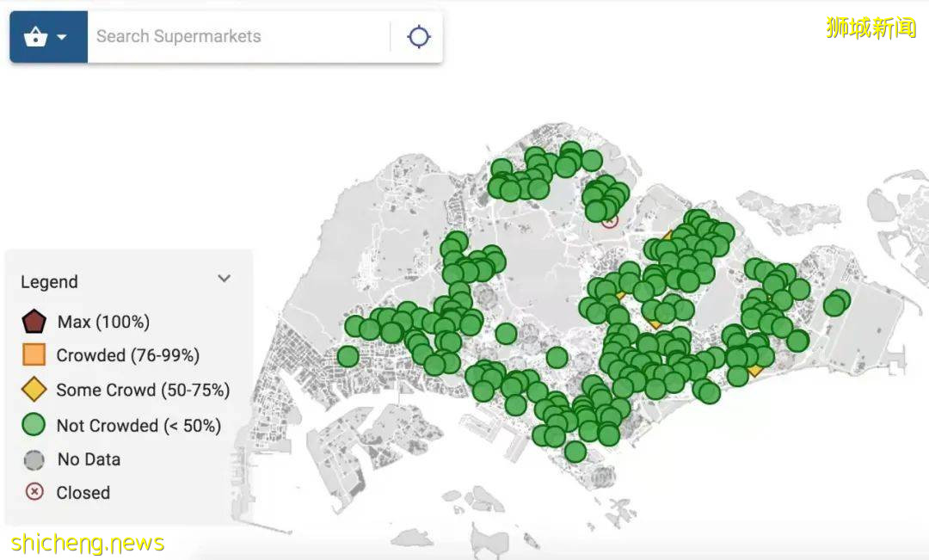Click the shicheng.news watermark link
Viewport: 929px width, 560px height.
(87, 544)
